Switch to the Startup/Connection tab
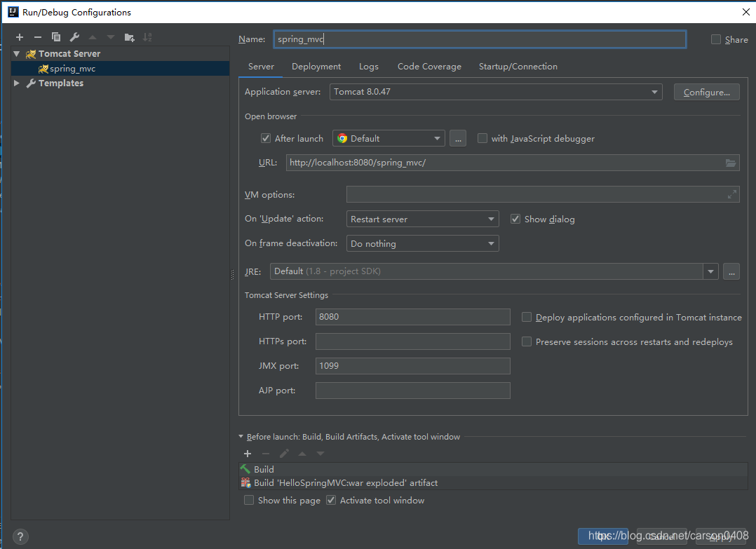The width and height of the screenshot is (756, 549). tap(518, 67)
